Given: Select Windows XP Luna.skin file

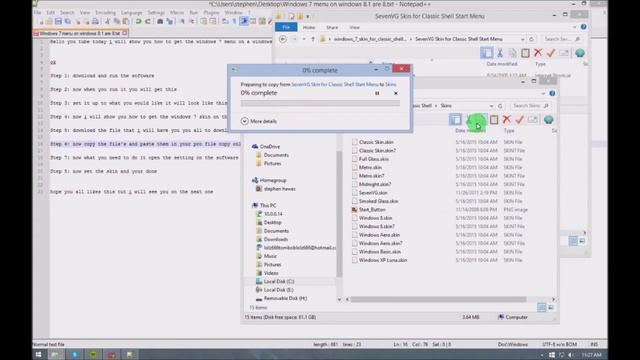Looking at the screenshot, I should (383, 260).
